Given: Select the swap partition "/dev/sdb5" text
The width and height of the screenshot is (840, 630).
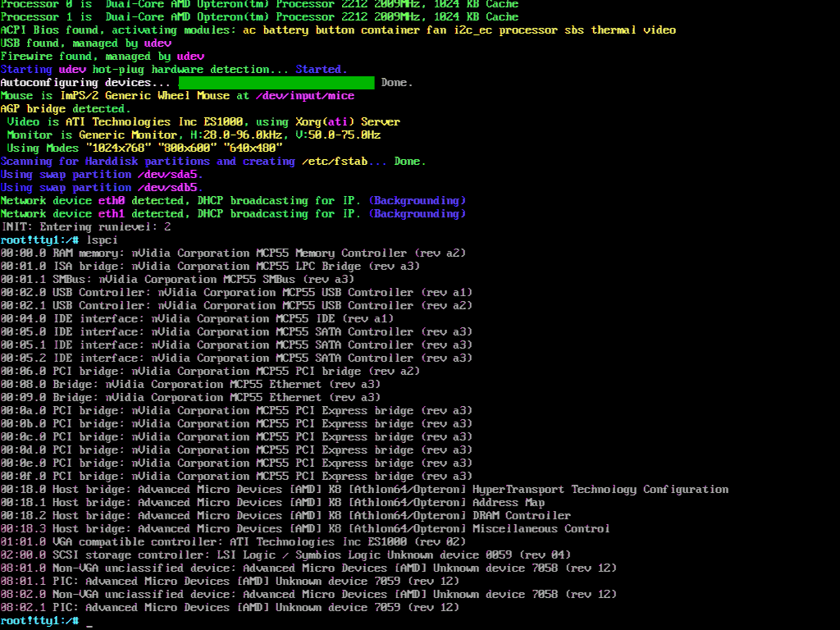Looking at the screenshot, I should 167,188.
